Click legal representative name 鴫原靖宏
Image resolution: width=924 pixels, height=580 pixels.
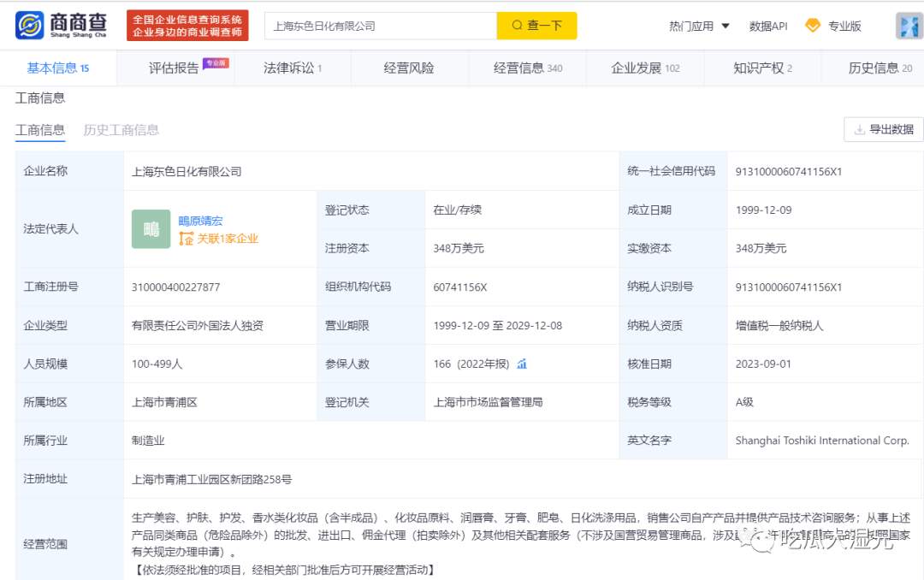click(200, 221)
